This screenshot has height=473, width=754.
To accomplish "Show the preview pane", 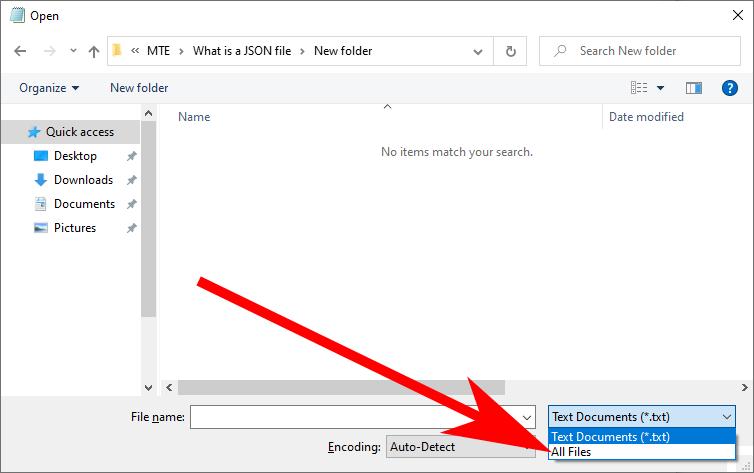I will click(694, 88).
